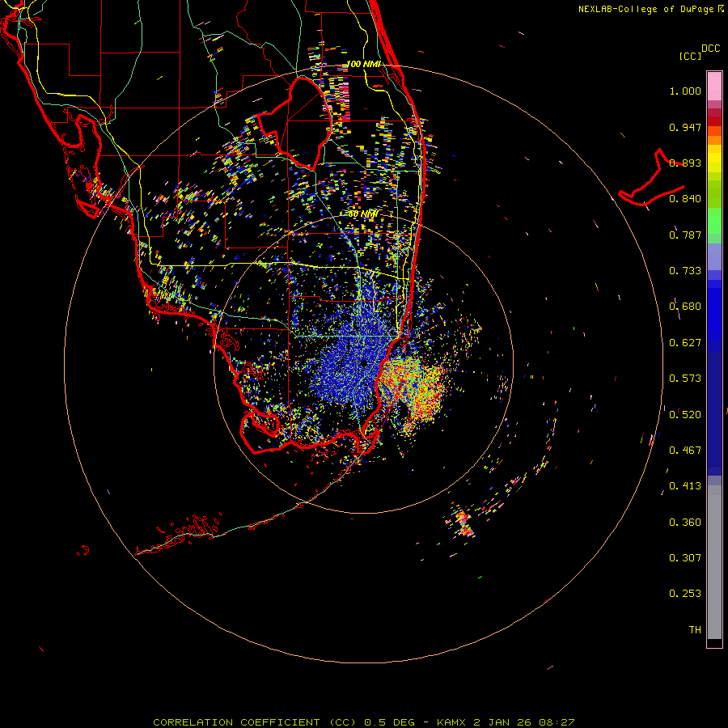Screen dimensions: 728x728
Task: Select the 0.253 scale value
Action: click(x=685, y=594)
